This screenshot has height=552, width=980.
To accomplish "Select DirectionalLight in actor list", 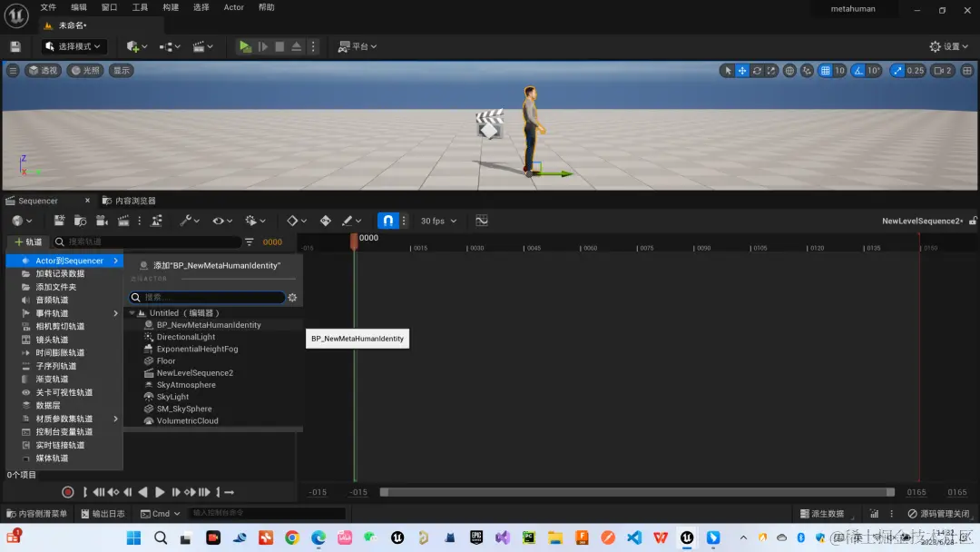I will tap(186, 337).
